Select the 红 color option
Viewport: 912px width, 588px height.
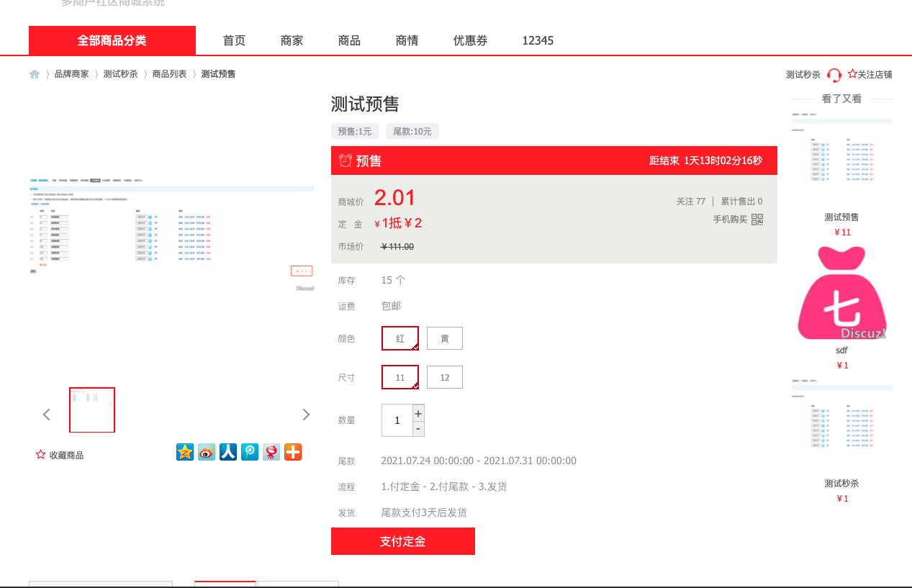click(400, 338)
